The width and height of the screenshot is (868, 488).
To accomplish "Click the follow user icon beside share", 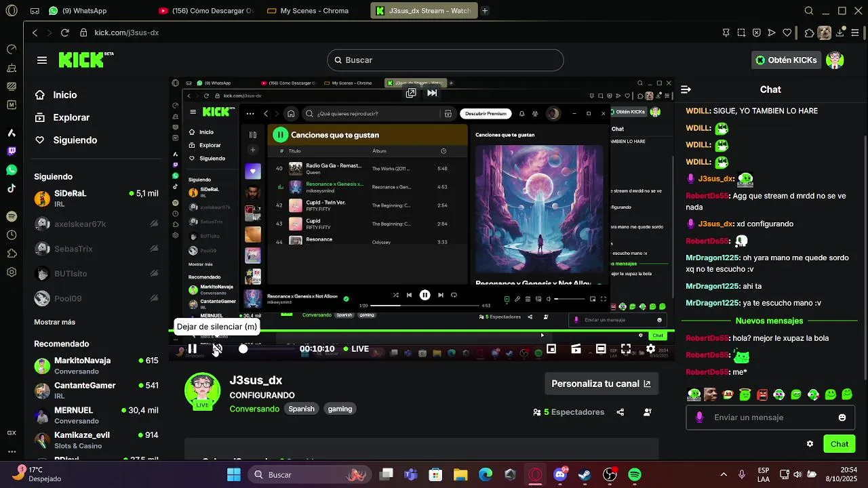I will (648, 412).
